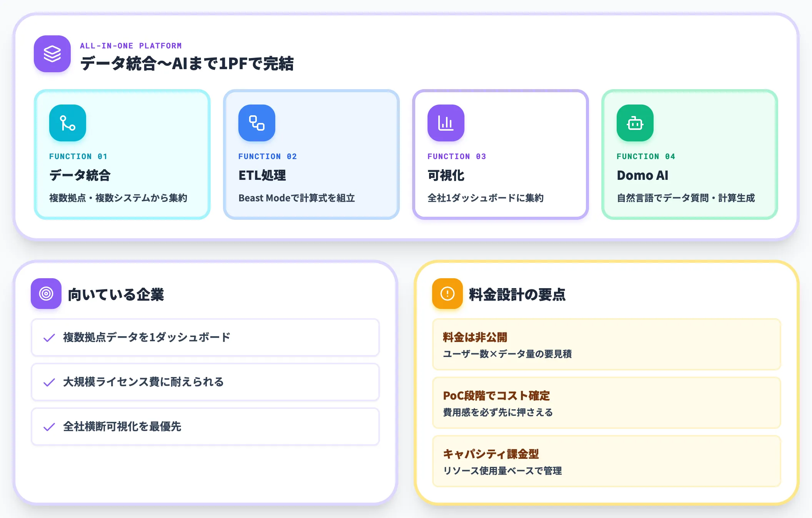
Task: Click the 料金は非公開 title
Action: click(x=475, y=337)
